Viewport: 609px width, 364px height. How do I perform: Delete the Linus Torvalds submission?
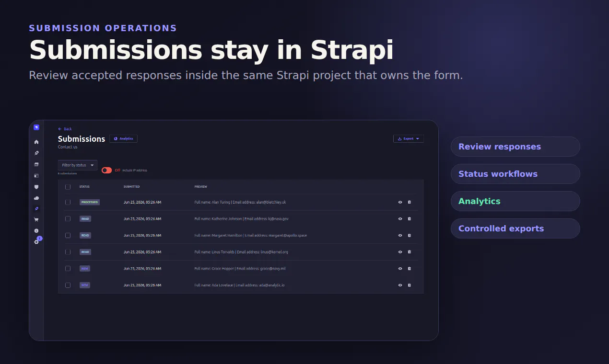point(409,252)
